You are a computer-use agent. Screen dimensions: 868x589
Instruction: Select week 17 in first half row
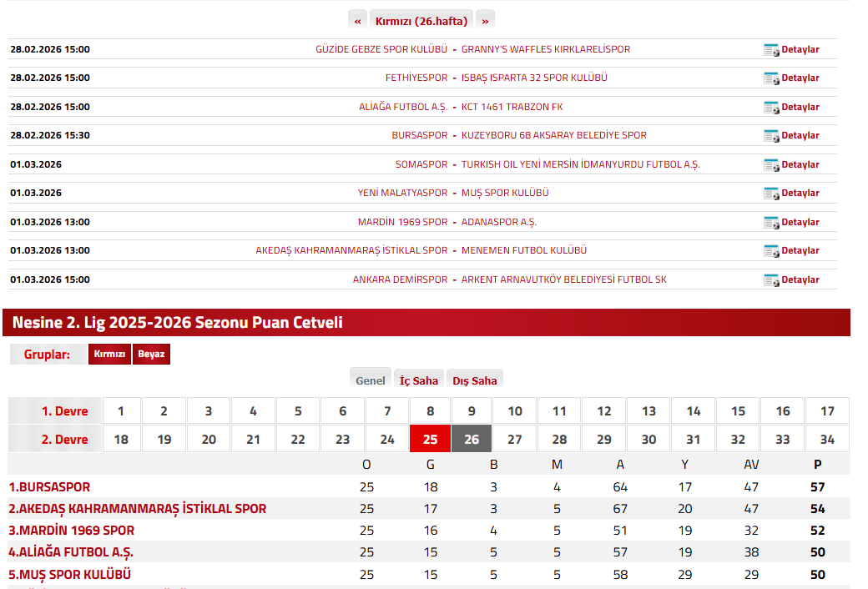827,411
